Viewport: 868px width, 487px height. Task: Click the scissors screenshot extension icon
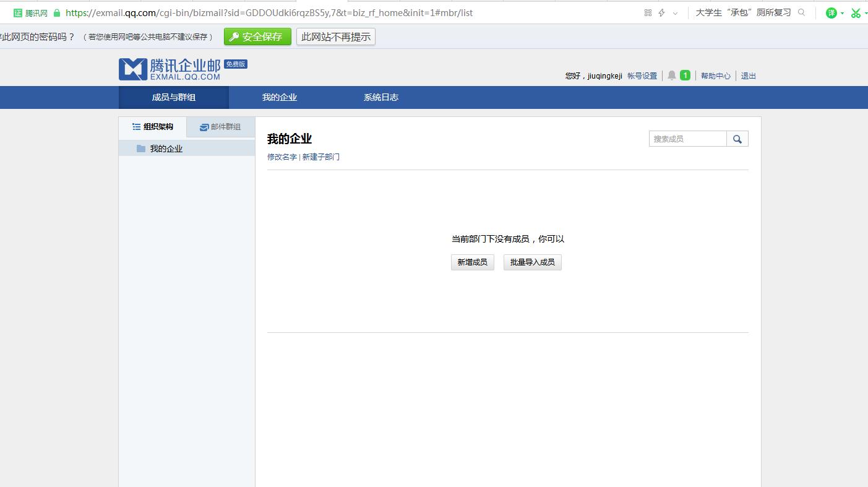pyautogui.click(x=856, y=12)
